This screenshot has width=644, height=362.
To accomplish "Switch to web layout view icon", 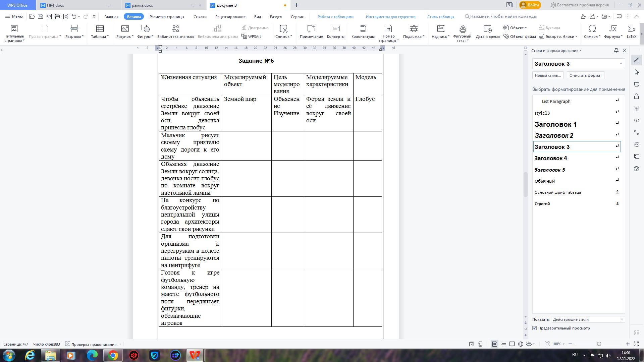I will click(521, 344).
